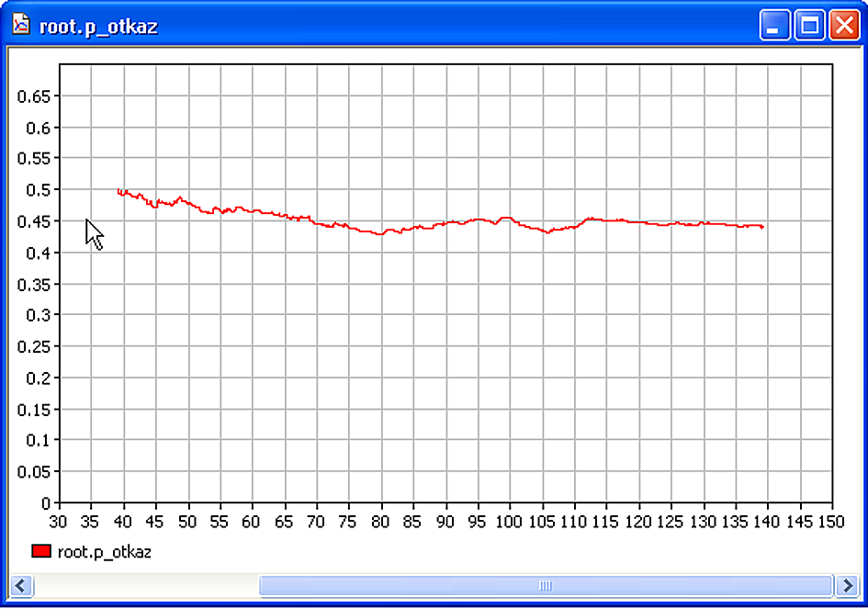Click y-axis label 0.25
The width and height of the screenshot is (868, 609).
34,346
